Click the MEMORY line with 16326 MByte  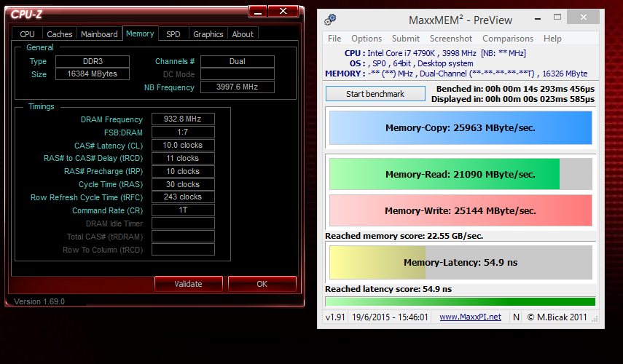point(456,74)
